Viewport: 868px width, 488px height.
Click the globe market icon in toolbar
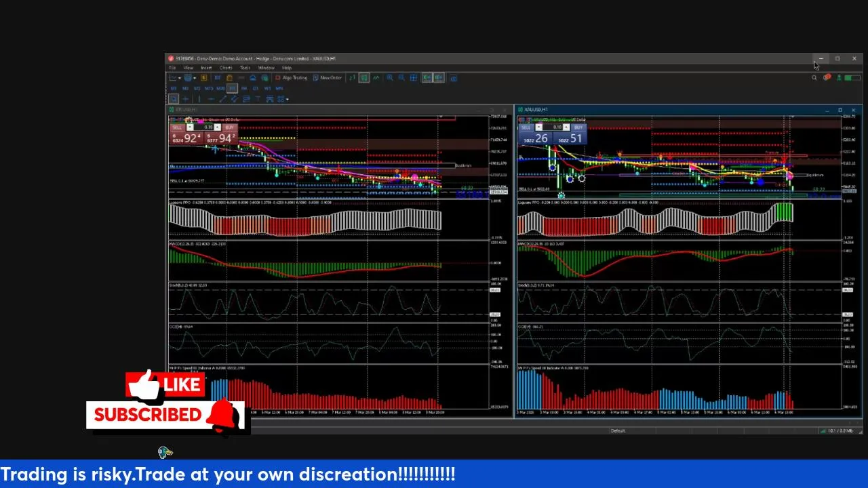tap(265, 78)
